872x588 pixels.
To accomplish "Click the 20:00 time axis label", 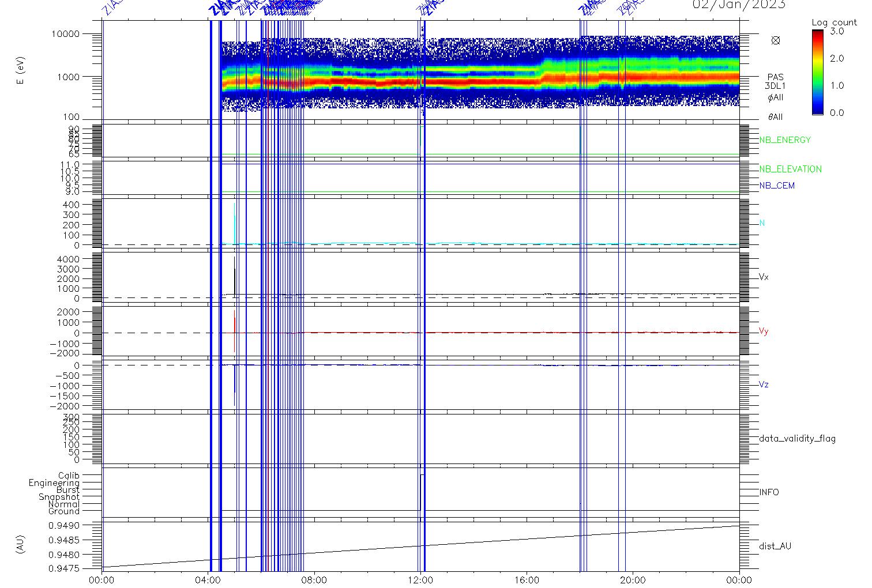I will (x=633, y=580).
